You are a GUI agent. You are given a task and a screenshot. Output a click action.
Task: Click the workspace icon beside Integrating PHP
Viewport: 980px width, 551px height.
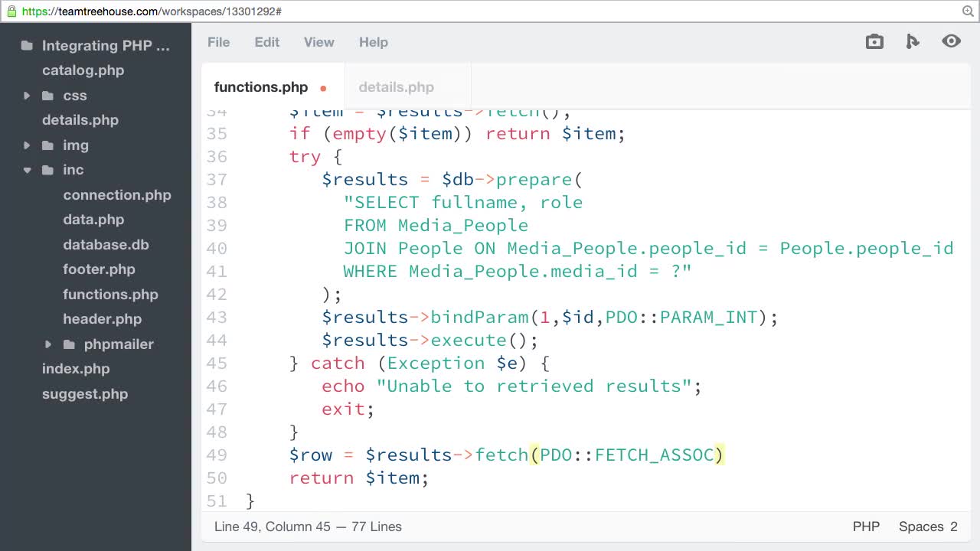click(27, 45)
